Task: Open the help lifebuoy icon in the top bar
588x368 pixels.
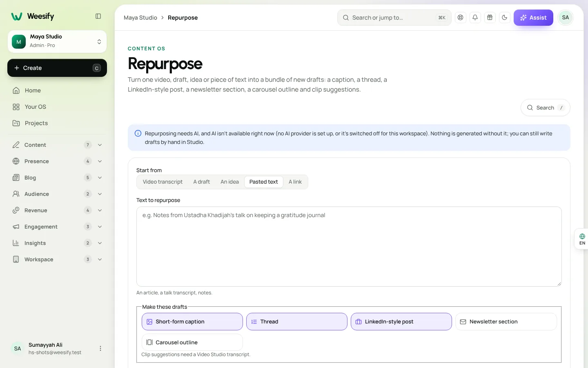Action: click(x=461, y=18)
